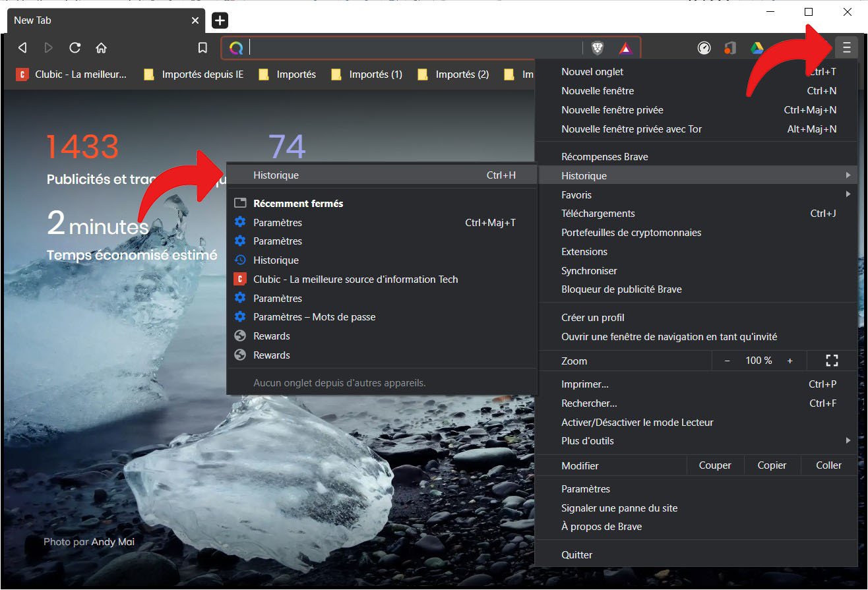This screenshot has height=590, width=868.
Task: Click the Brave Rewards triangle icon
Action: coord(625,47)
